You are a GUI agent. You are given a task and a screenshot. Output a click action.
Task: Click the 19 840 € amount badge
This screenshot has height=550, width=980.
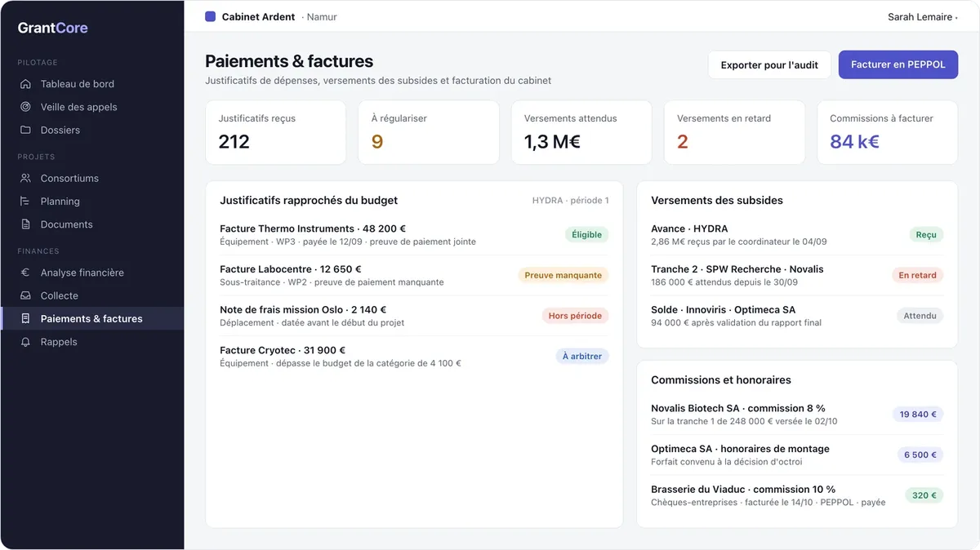[918, 415]
